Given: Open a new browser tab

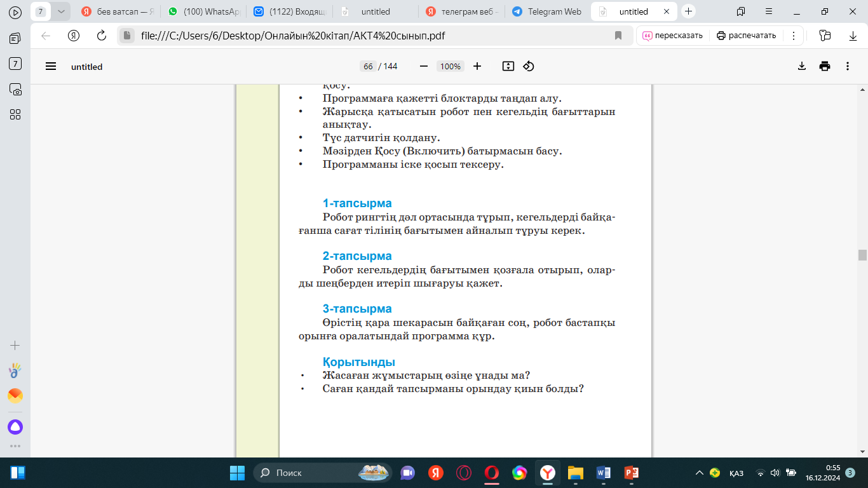Looking at the screenshot, I should tap(689, 11).
